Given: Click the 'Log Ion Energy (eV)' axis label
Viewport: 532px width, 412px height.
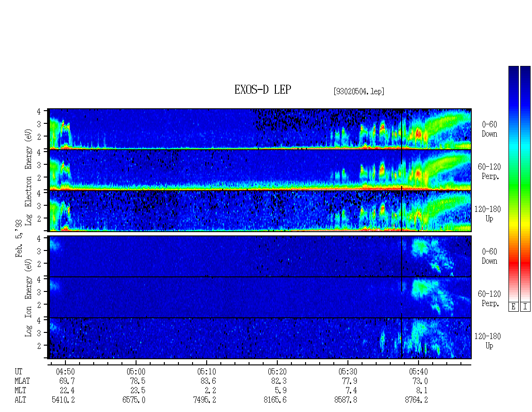Looking at the screenshot, I should [x=28, y=298].
